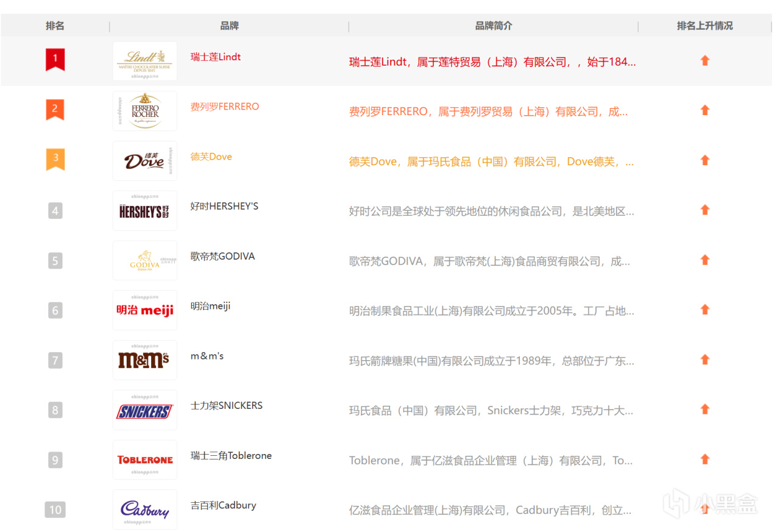Open the Snickers logo thumbnail
This screenshot has height=532, width=780.
[x=145, y=410]
